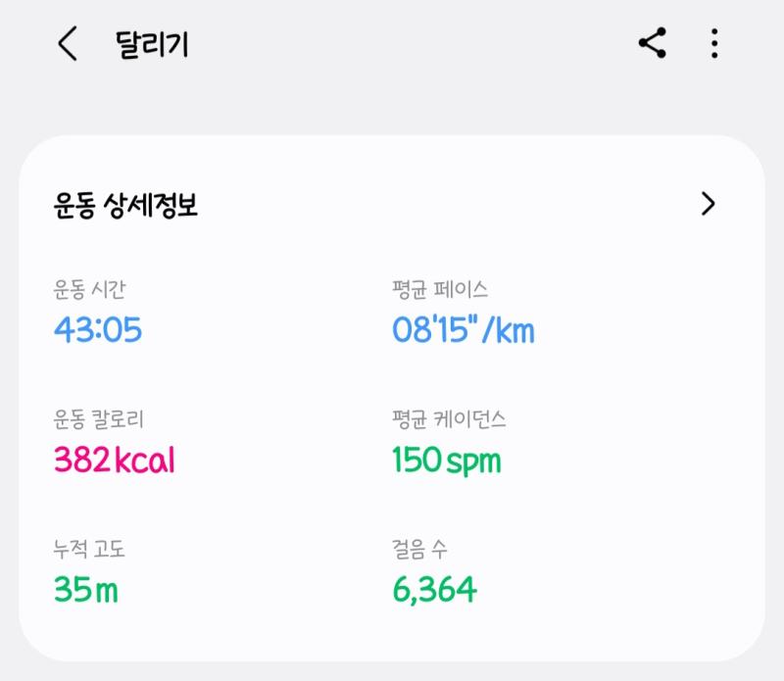Open the share icon
This screenshot has width=784, height=681.
click(652, 43)
